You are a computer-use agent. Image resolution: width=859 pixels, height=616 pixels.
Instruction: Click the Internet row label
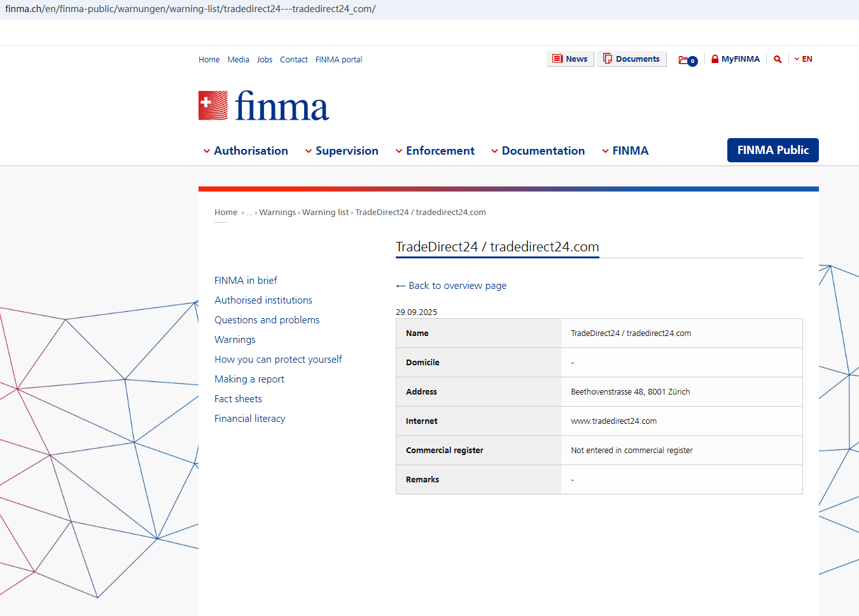422,421
